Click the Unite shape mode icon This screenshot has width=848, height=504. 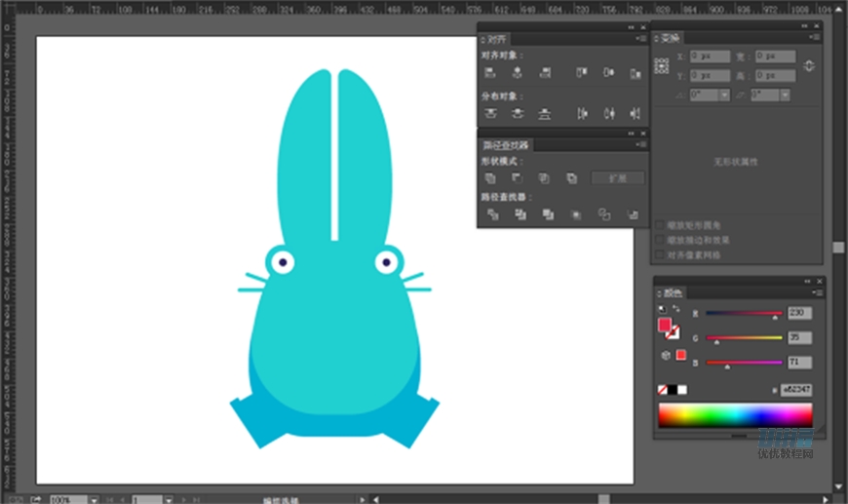[x=491, y=178]
